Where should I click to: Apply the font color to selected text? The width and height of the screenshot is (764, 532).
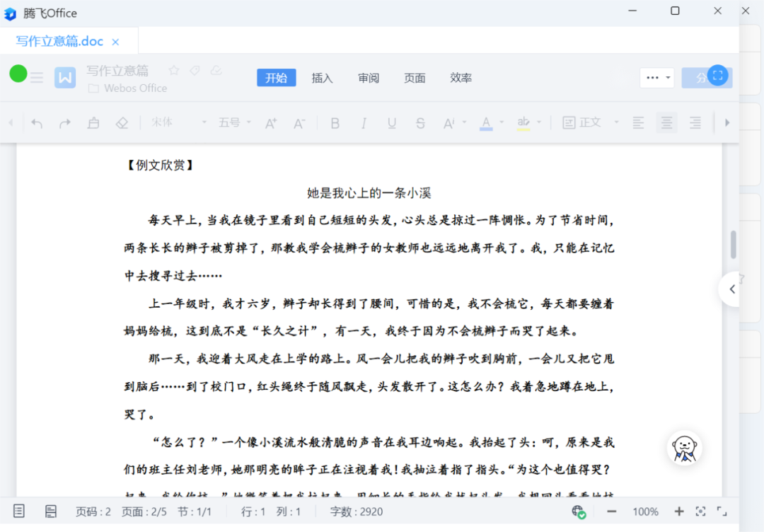pos(487,122)
